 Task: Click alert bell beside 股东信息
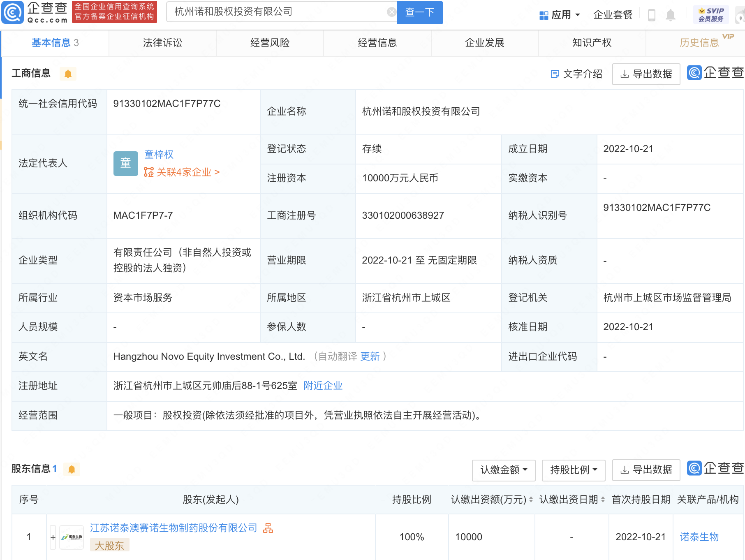[x=72, y=469]
